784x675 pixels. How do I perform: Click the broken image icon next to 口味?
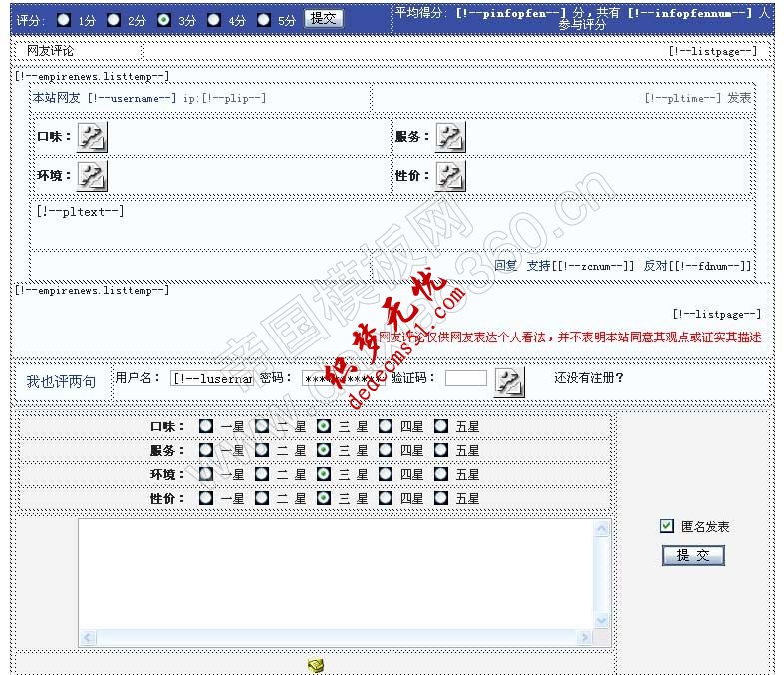pyautogui.click(x=92, y=137)
